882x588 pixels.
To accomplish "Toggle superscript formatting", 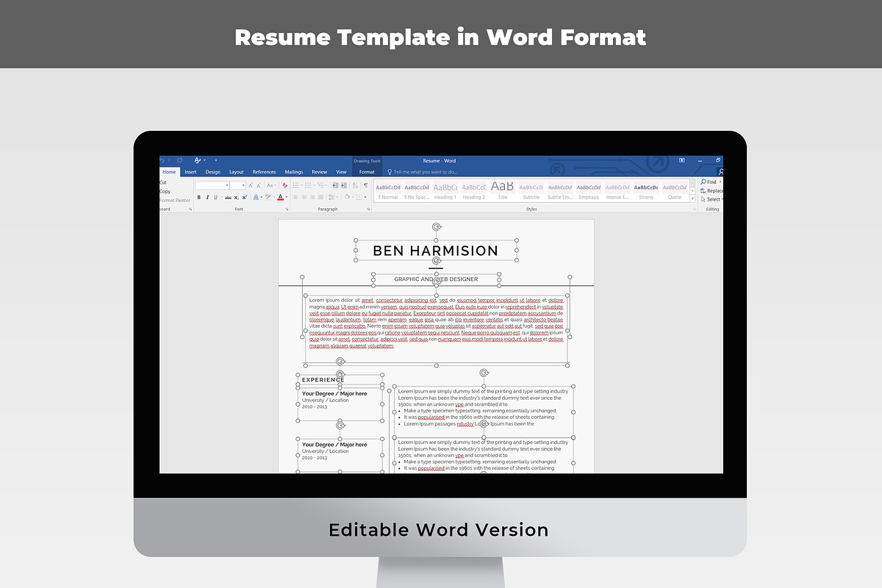I will click(244, 197).
